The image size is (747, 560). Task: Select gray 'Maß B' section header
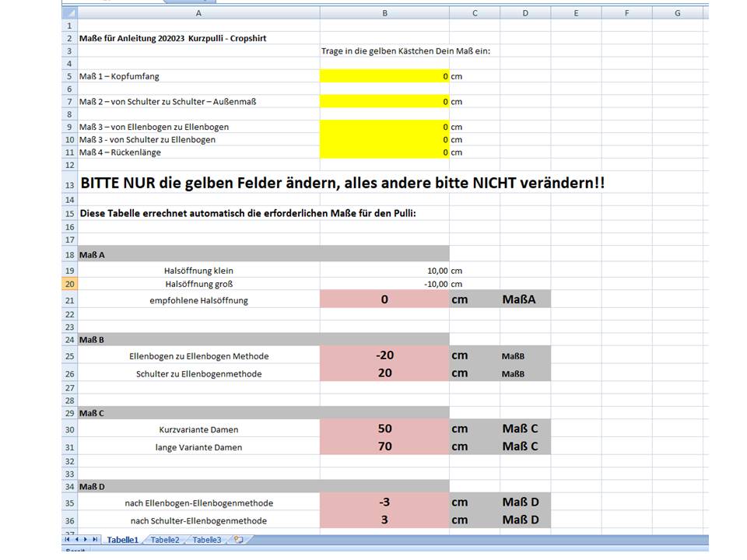coord(264,340)
